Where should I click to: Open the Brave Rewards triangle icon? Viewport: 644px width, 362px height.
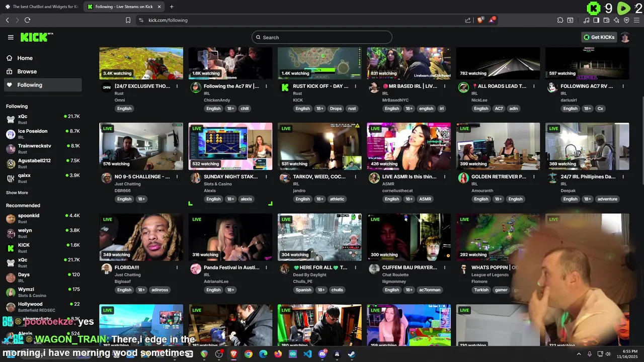coord(493,20)
